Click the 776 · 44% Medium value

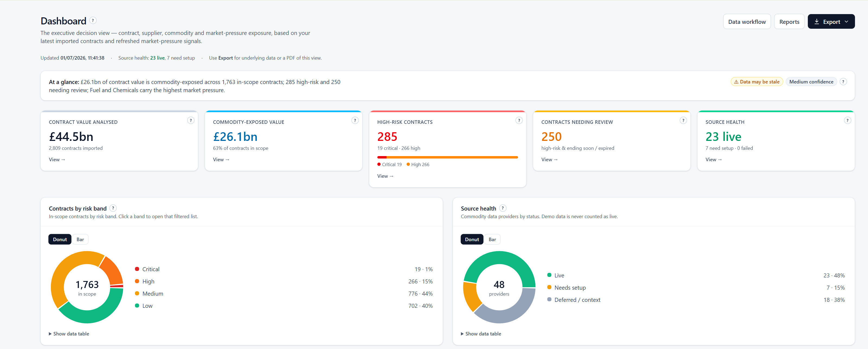click(x=420, y=293)
